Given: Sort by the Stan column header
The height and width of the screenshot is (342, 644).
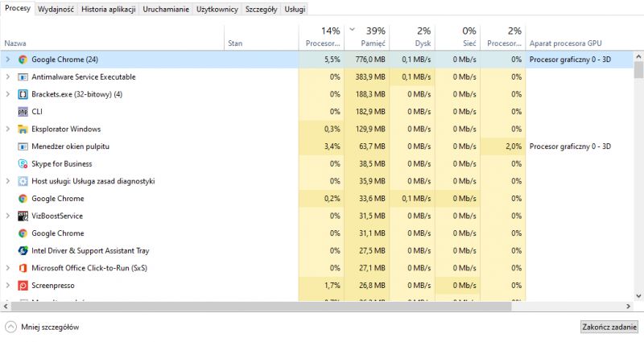Looking at the screenshot, I should pyautogui.click(x=262, y=37).
